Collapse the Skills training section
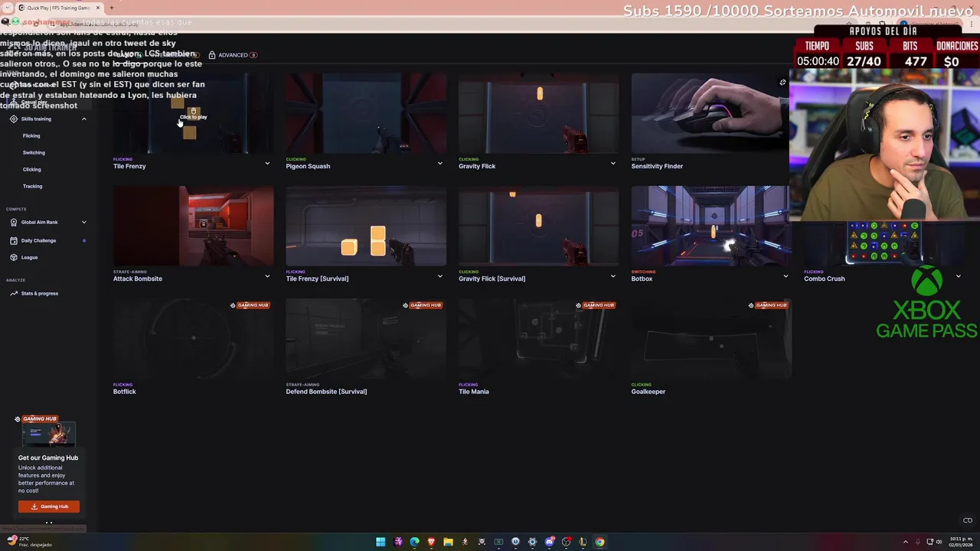 pyautogui.click(x=84, y=119)
